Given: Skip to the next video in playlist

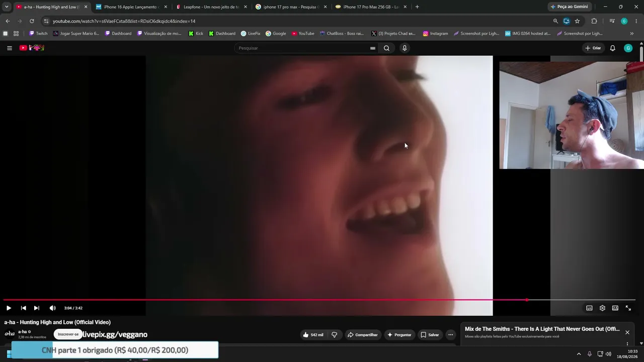Looking at the screenshot, I should tap(36, 308).
